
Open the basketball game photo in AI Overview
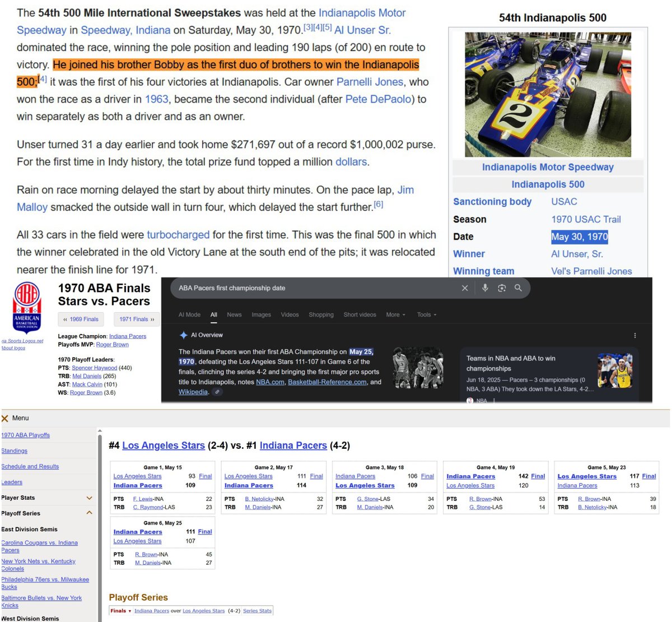pyautogui.click(x=418, y=368)
